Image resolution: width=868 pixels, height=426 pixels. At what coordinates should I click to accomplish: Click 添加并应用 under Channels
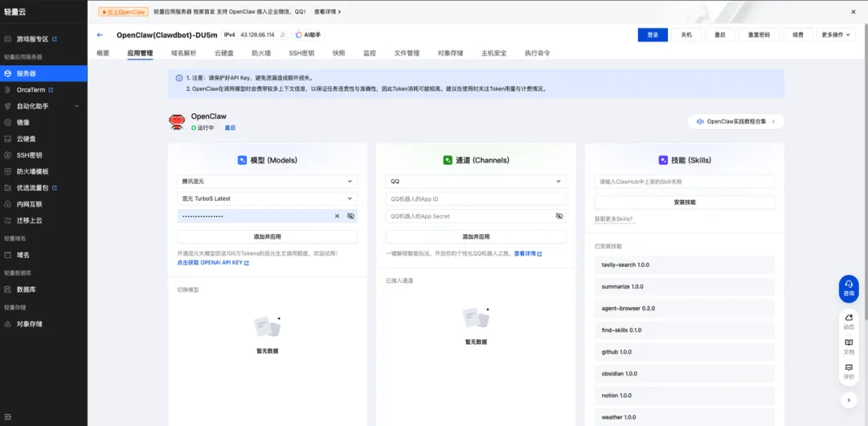pos(476,236)
